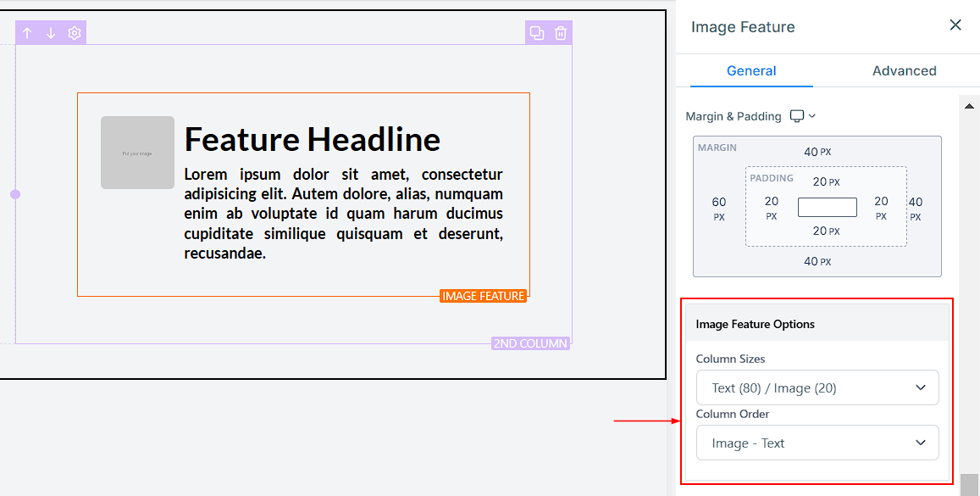Switch to the Advanced tab
The image size is (980, 496).
pyautogui.click(x=904, y=71)
